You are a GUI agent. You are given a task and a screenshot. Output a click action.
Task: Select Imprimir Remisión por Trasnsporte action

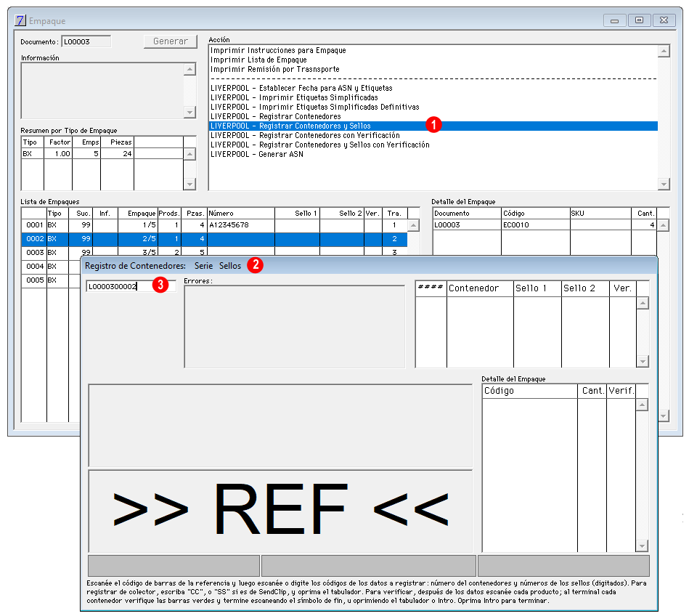pos(274,69)
